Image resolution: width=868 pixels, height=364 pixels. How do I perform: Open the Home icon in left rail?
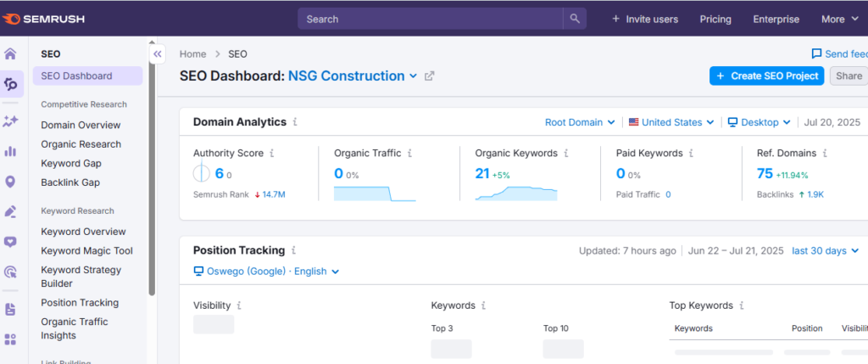10,53
